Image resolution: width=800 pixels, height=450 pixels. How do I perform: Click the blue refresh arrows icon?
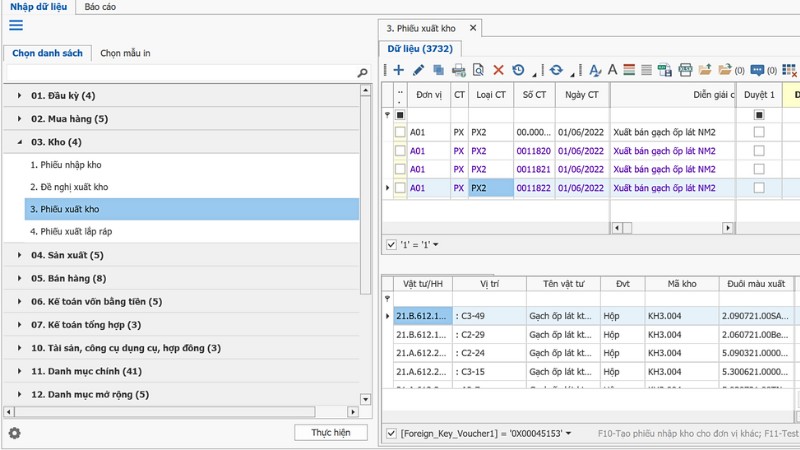pos(556,70)
